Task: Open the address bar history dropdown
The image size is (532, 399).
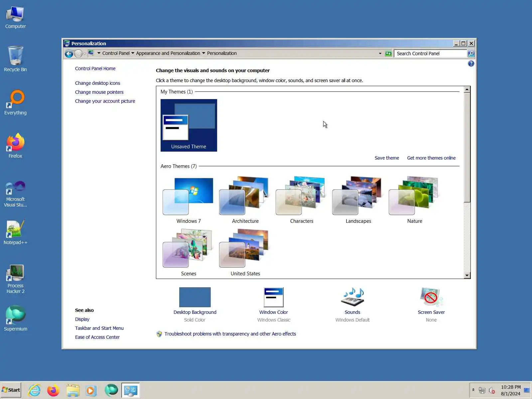Action: click(380, 54)
